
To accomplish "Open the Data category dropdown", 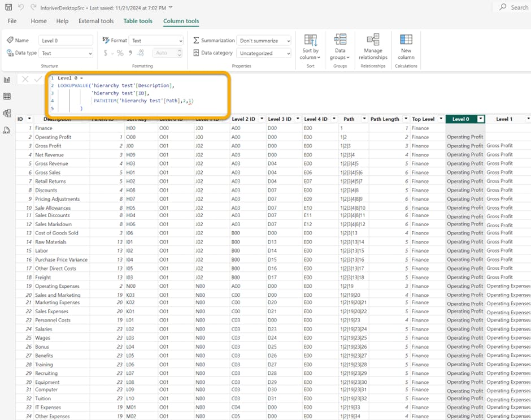I will [x=264, y=53].
